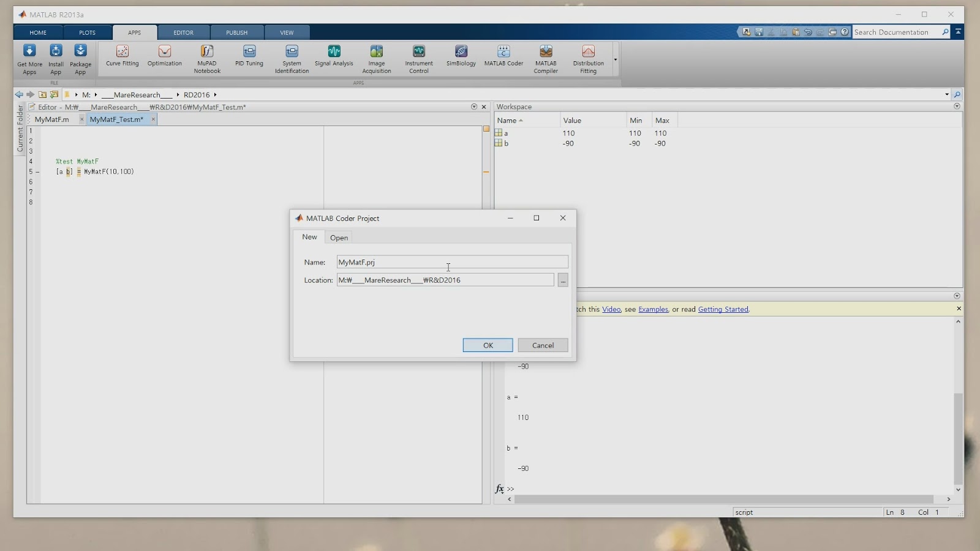
Task: Open Image Acquisition app
Action: (x=376, y=59)
